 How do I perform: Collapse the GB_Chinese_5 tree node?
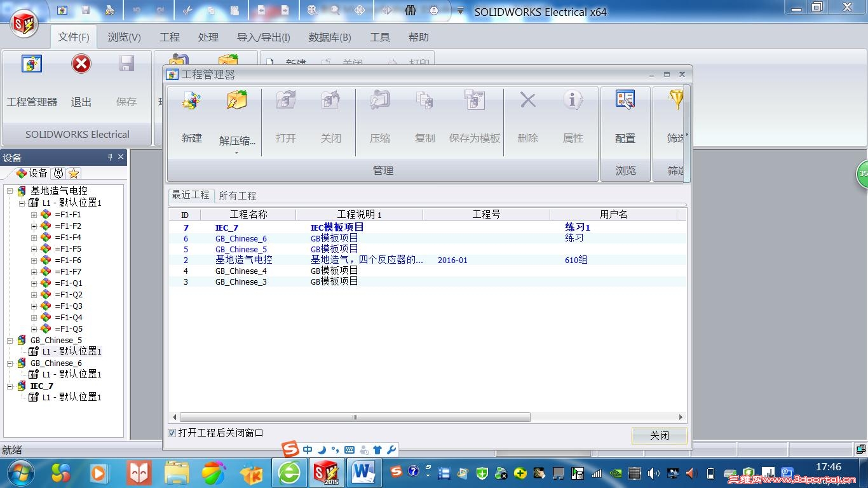10,341
